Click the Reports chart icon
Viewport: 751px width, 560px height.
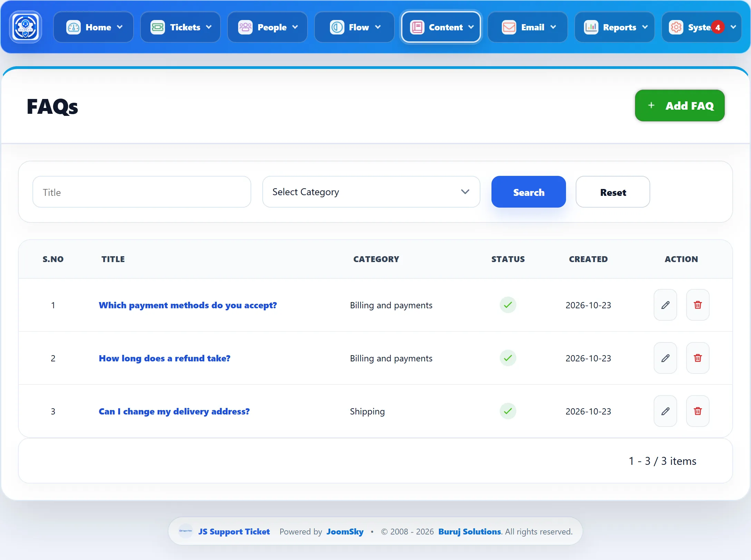591,27
